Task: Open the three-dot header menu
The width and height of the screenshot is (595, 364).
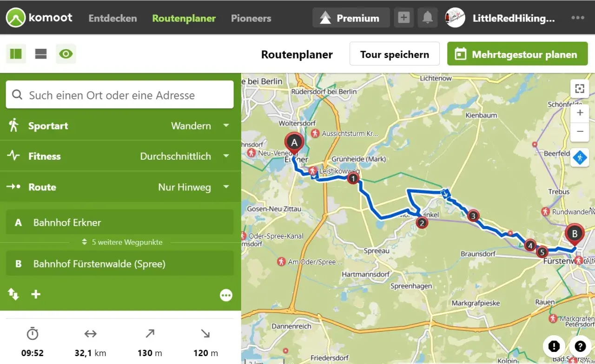Action: (x=578, y=18)
